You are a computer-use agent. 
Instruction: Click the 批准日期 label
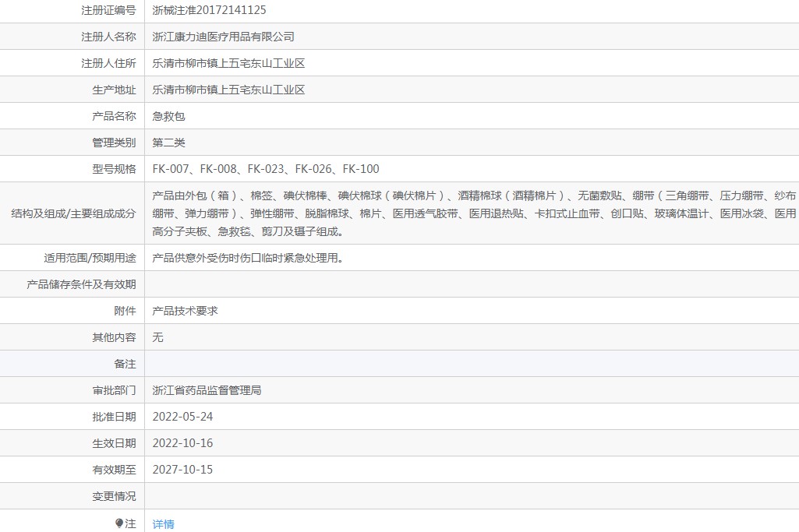(114, 417)
